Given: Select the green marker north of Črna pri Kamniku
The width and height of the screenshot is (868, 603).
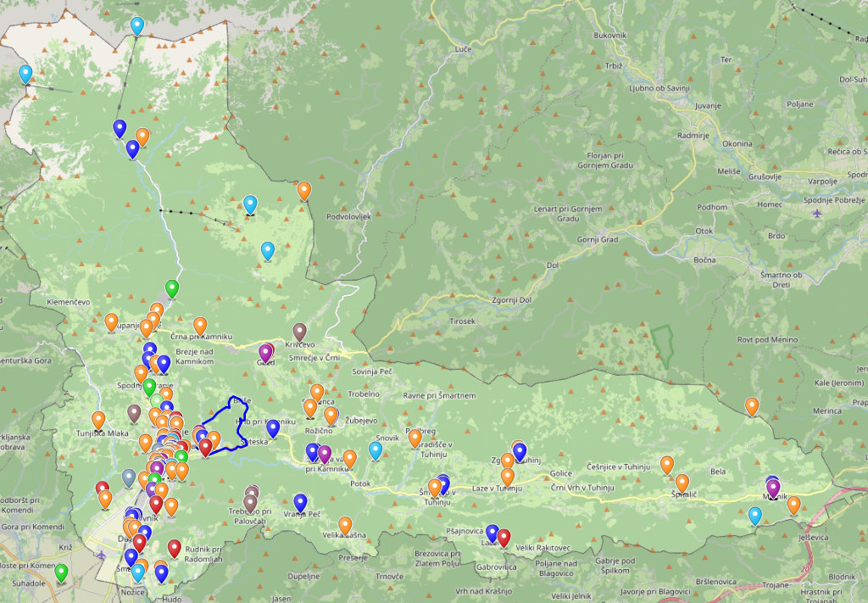Looking at the screenshot, I should point(172,288).
